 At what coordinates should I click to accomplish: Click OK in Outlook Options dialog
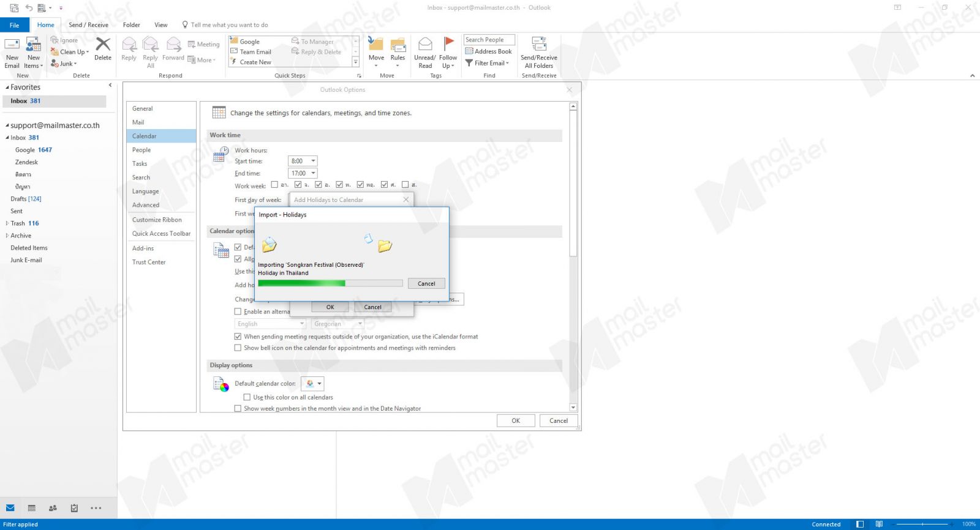pos(516,420)
